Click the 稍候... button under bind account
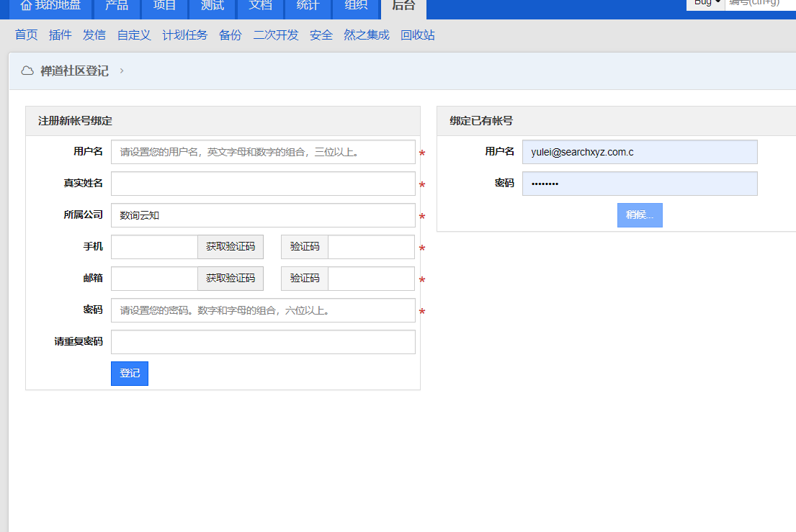The image size is (796, 532). (640, 215)
